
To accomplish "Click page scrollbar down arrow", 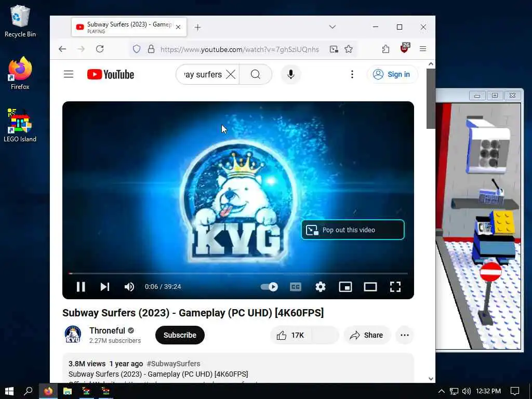I will pos(431,379).
